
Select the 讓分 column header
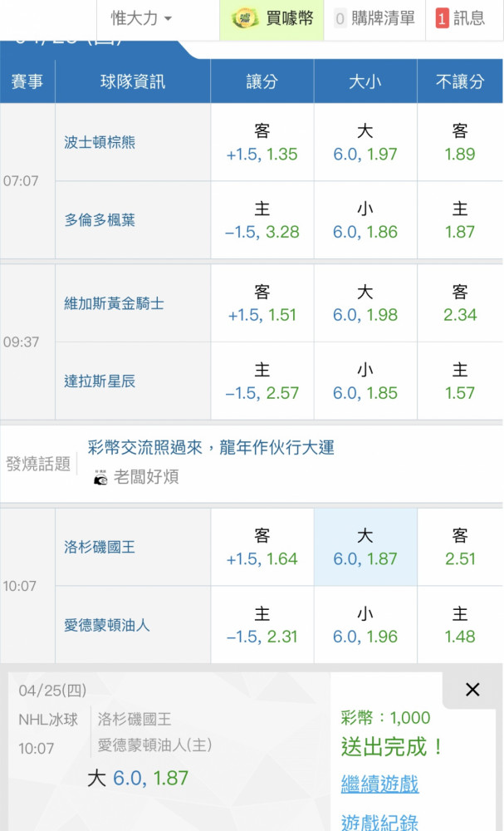click(x=262, y=81)
